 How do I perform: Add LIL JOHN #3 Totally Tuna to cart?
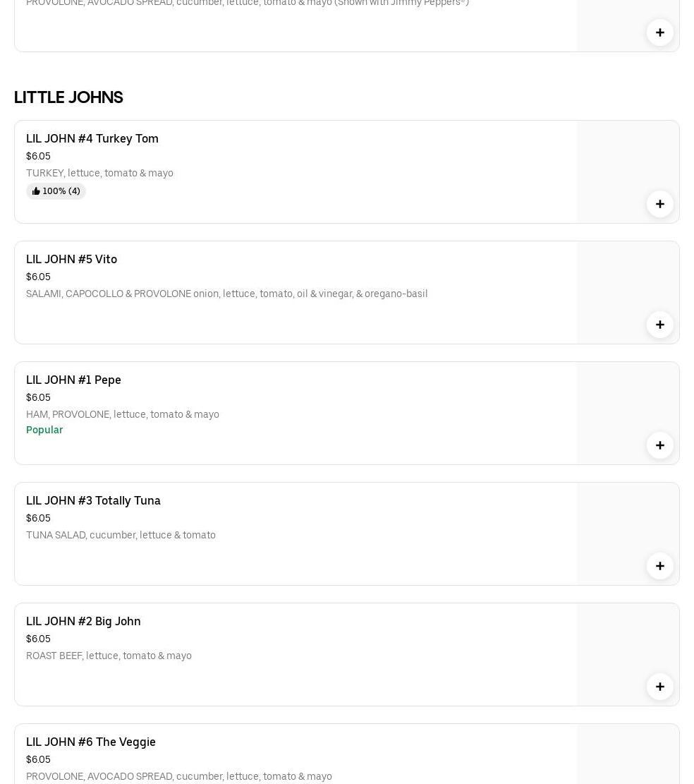(x=659, y=566)
